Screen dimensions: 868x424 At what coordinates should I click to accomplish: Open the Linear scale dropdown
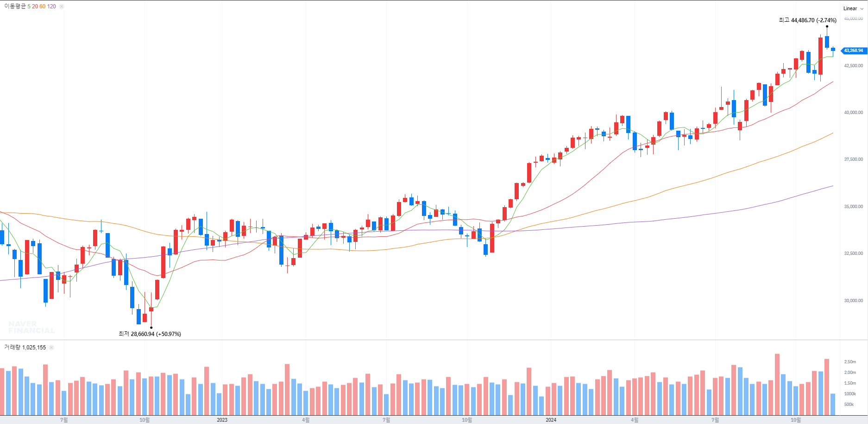(853, 8)
